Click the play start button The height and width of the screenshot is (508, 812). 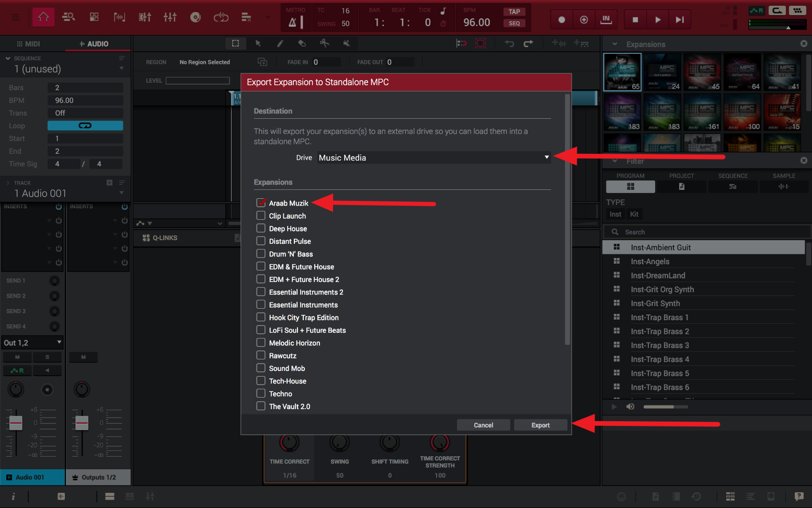(x=680, y=20)
